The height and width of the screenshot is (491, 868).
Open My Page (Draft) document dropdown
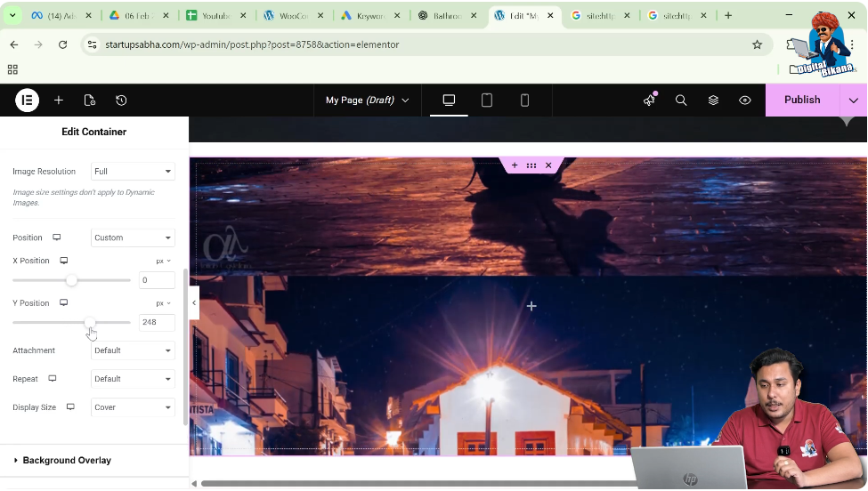coord(367,101)
